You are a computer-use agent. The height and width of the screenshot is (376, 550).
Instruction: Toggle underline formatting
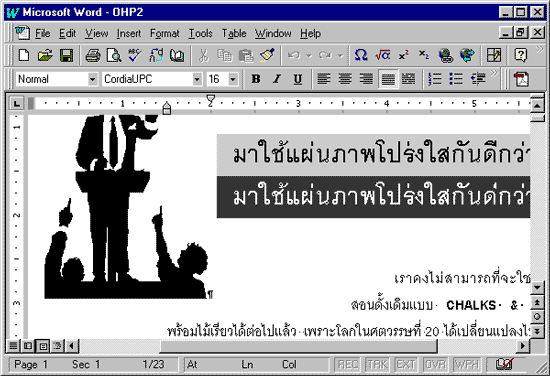click(297, 79)
